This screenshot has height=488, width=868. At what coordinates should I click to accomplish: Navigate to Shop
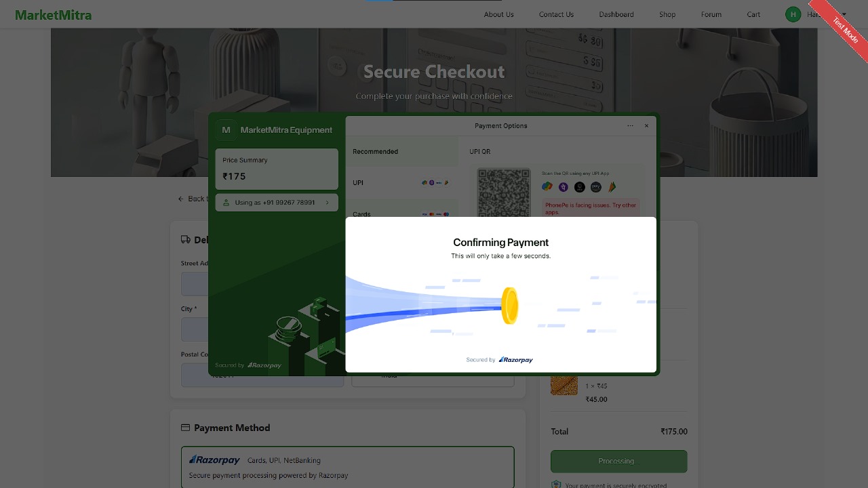click(667, 14)
